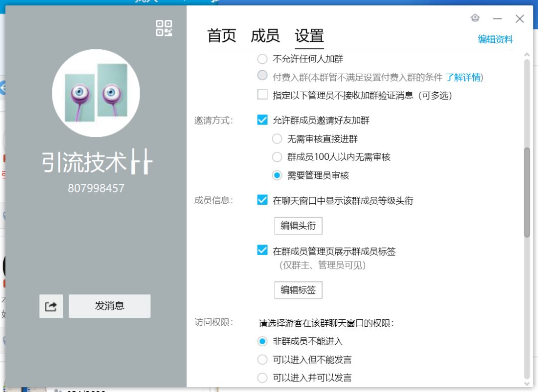
Task: Click the 发消息 button
Action: click(x=110, y=306)
